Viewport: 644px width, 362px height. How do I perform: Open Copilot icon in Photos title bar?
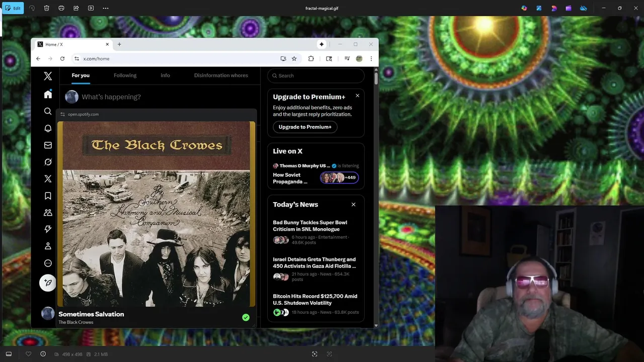pos(524,8)
